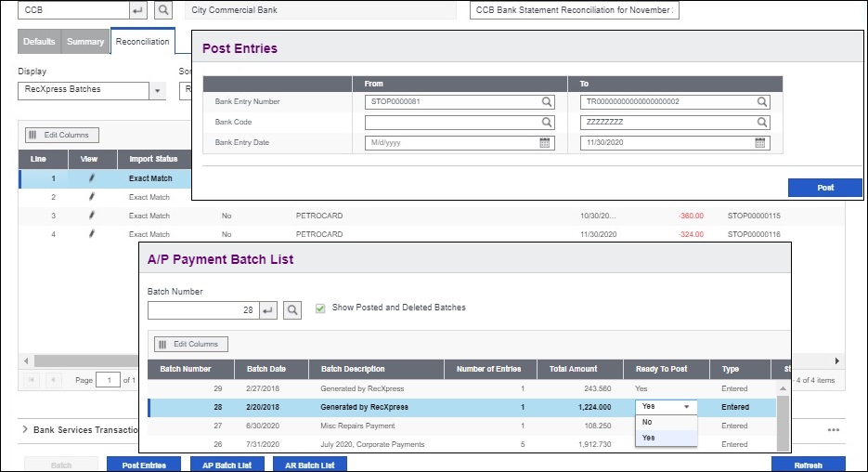Open Ready To Post dropdown for batch 28
868x472 pixels.
[x=686, y=407]
